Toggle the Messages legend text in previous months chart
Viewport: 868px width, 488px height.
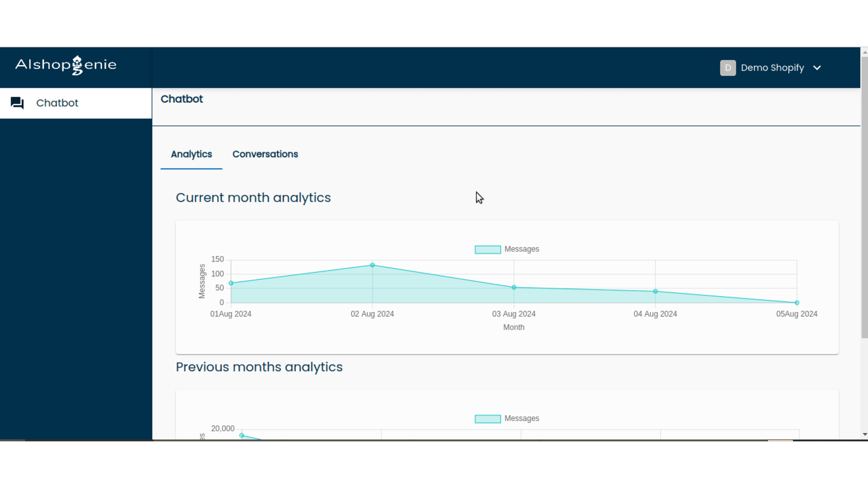tap(521, 419)
